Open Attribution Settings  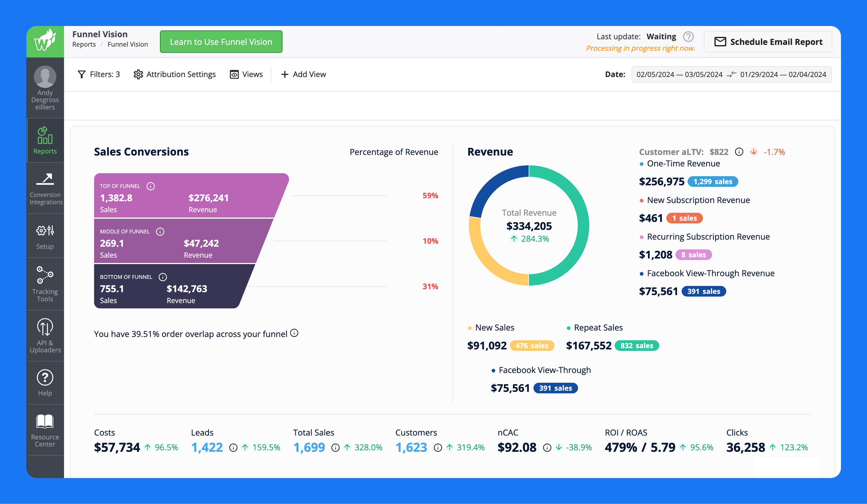[x=175, y=74]
